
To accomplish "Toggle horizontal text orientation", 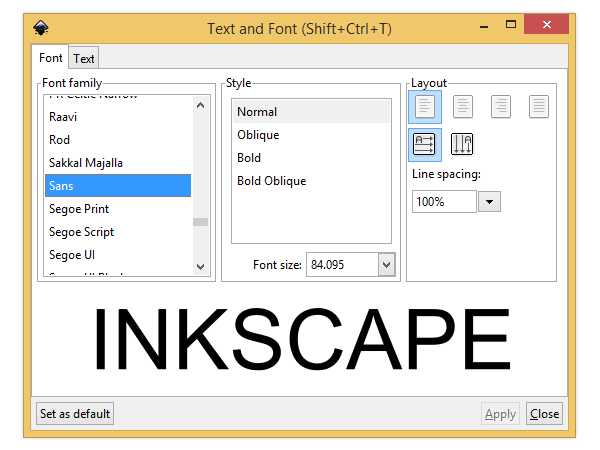I will pyautogui.click(x=425, y=145).
